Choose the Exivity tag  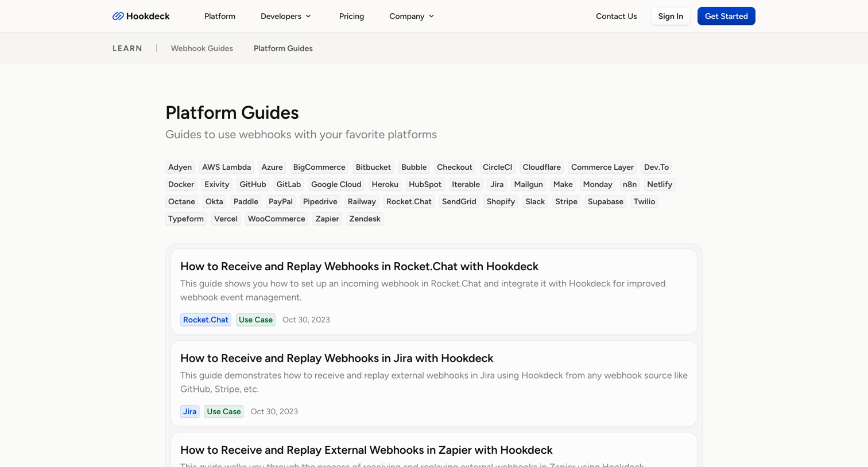pos(216,184)
